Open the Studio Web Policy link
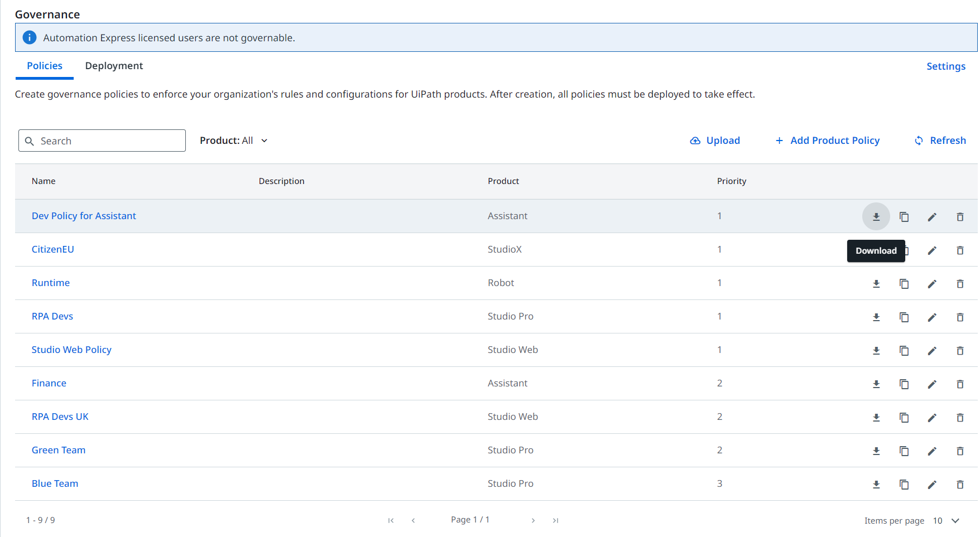 (x=71, y=350)
